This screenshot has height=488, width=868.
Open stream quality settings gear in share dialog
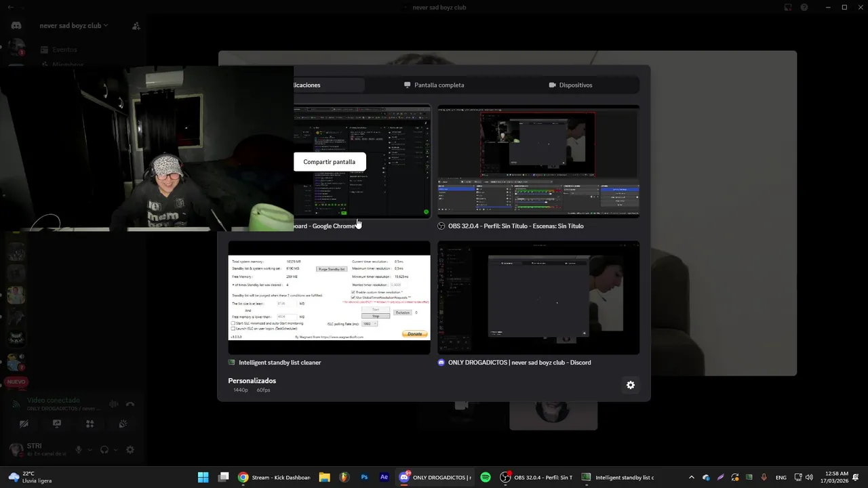[x=631, y=385]
